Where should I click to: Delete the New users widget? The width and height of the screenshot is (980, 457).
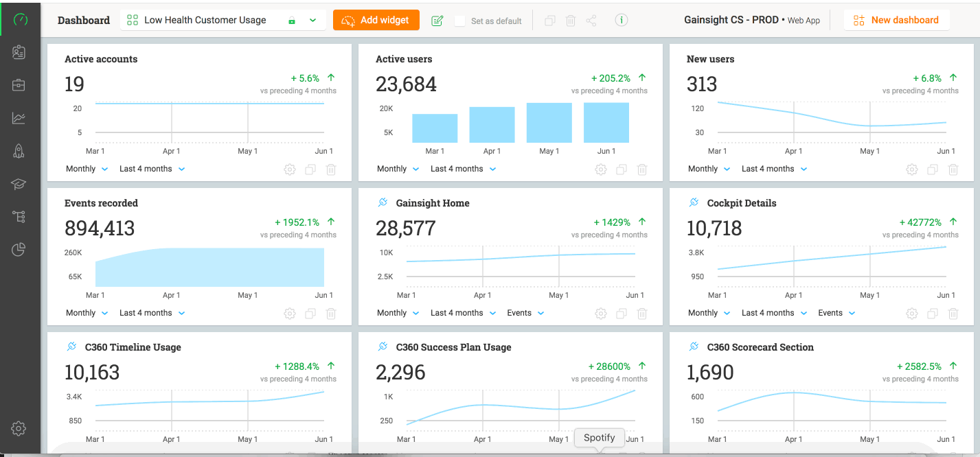click(953, 169)
